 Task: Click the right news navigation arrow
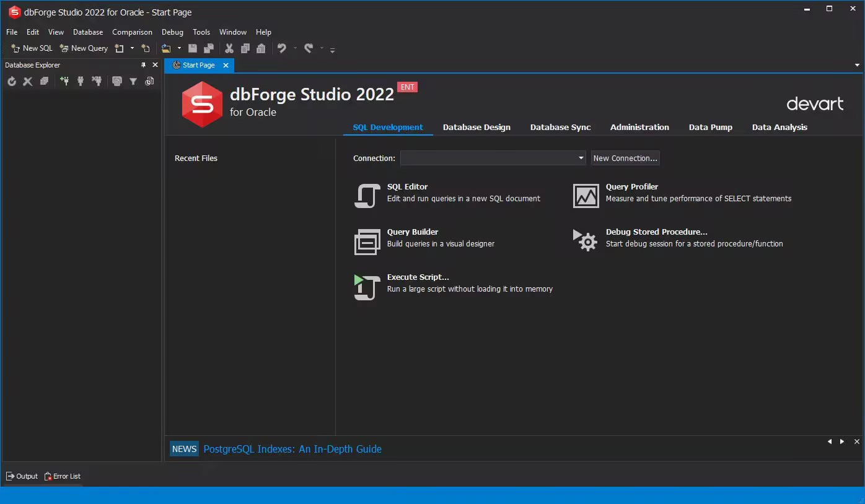[x=841, y=441]
